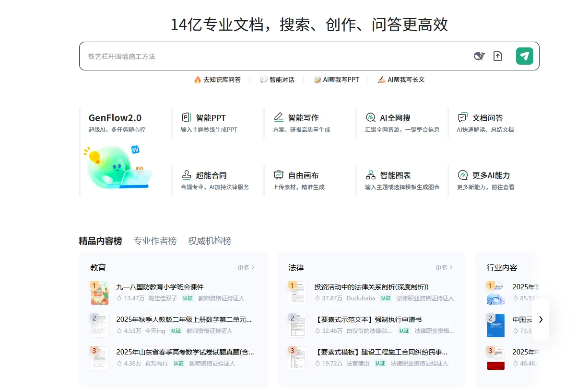This screenshot has height=388, width=588.
Task: Click the whale icon inside the search bar
Action: tap(479, 56)
